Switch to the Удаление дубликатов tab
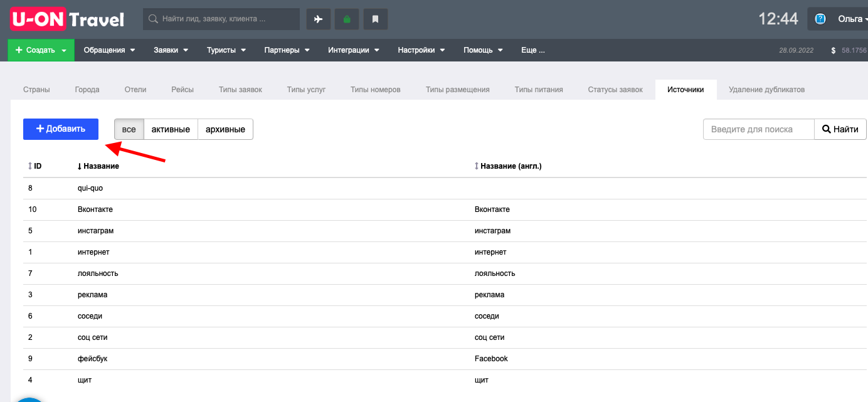 766,90
